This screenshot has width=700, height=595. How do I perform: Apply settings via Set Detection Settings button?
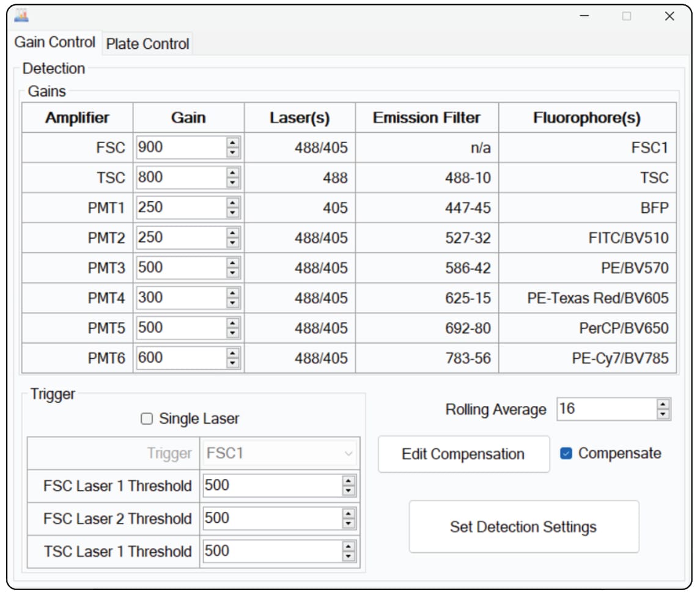coord(525,527)
